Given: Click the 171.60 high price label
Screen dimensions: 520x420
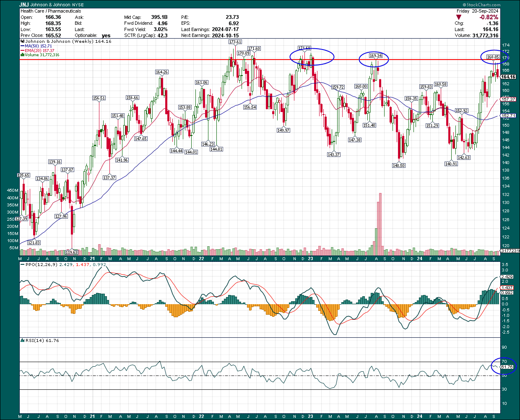Looking at the screenshot, I should (x=254, y=49).
